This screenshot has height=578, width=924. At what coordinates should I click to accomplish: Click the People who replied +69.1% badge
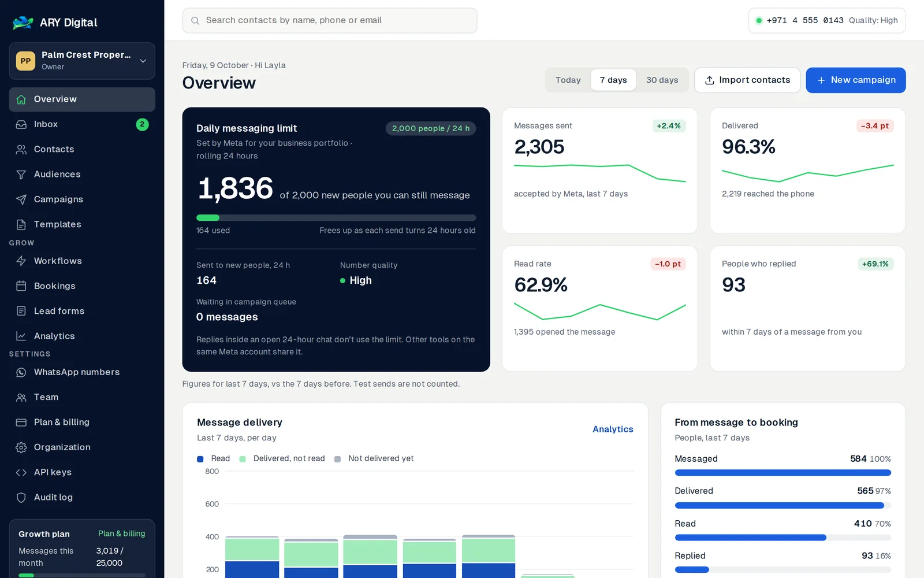click(875, 264)
